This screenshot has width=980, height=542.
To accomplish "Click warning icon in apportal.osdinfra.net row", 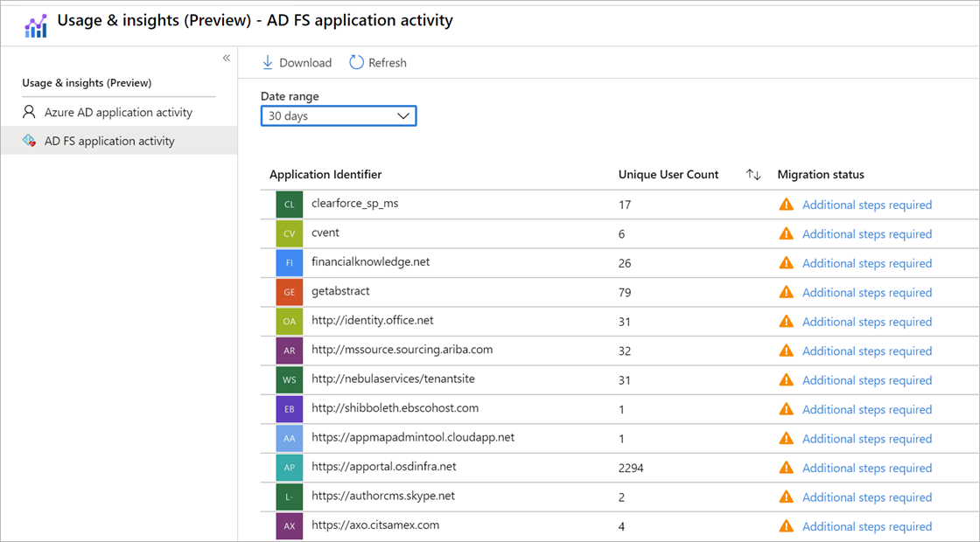I will pos(787,468).
